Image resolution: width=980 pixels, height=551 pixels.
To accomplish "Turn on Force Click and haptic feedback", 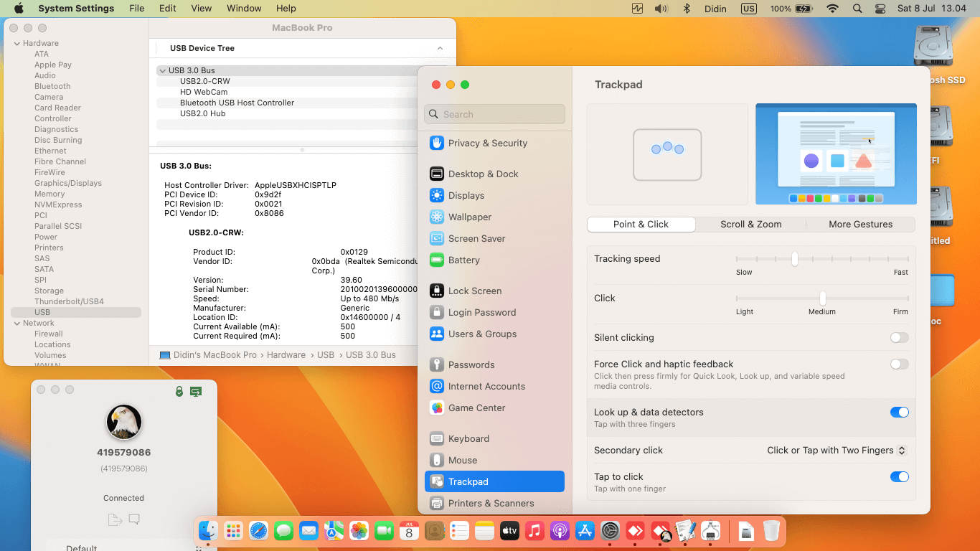I will (x=899, y=364).
